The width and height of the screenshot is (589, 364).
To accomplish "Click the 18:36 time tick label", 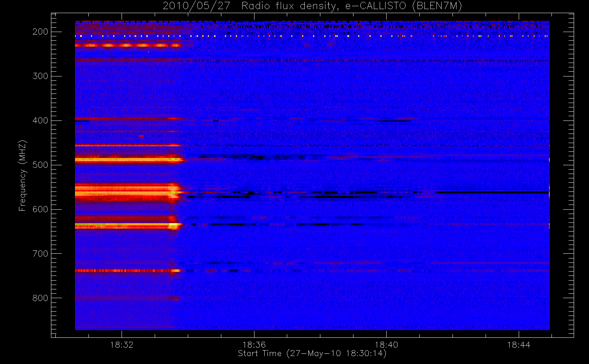I will click(x=254, y=345).
